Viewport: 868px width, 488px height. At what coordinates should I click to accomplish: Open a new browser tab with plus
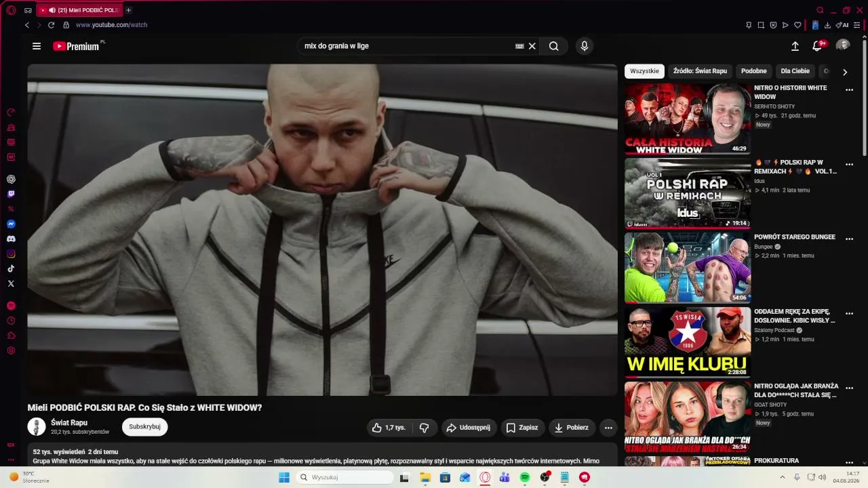click(x=128, y=10)
